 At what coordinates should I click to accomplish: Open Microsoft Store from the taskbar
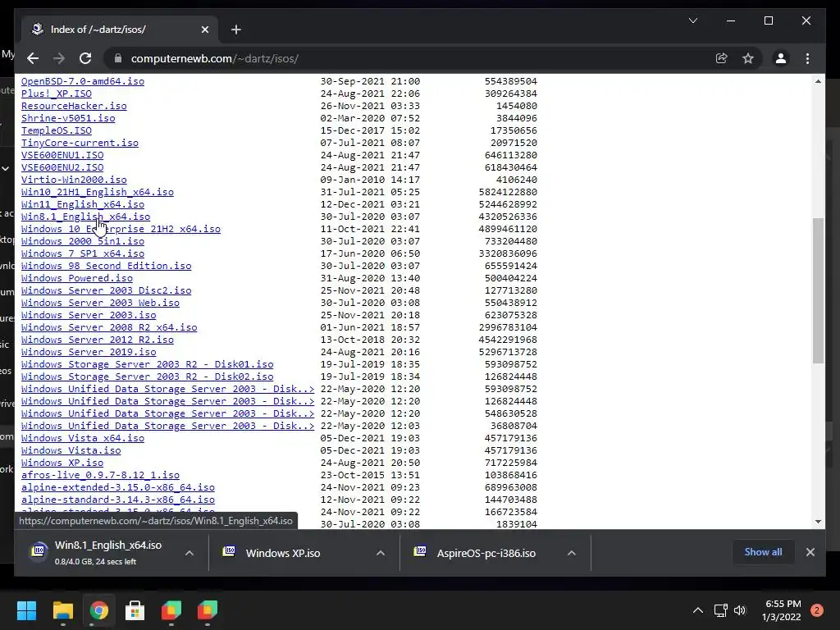pyautogui.click(x=135, y=610)
